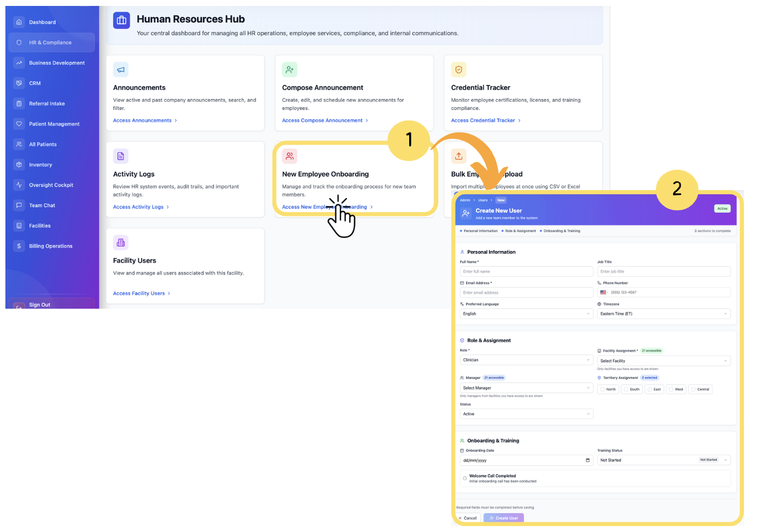Image resolution: width=757 pixels, height=532 pixels.
Task: Go to Billing Operations in sidebar
Action: pos(51,246)
